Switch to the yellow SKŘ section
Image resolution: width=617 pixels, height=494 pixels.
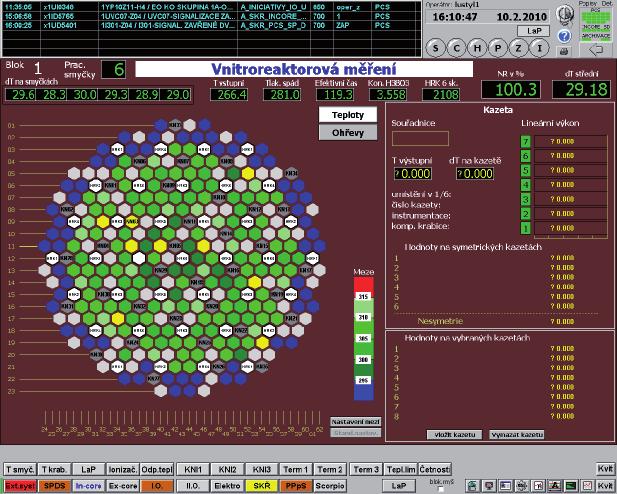pos(261,486)
